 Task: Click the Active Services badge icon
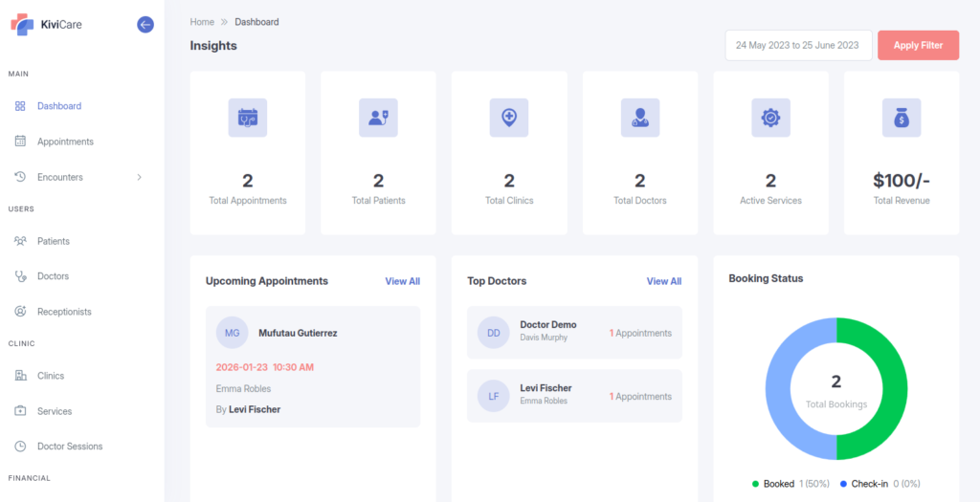point(770,118)
